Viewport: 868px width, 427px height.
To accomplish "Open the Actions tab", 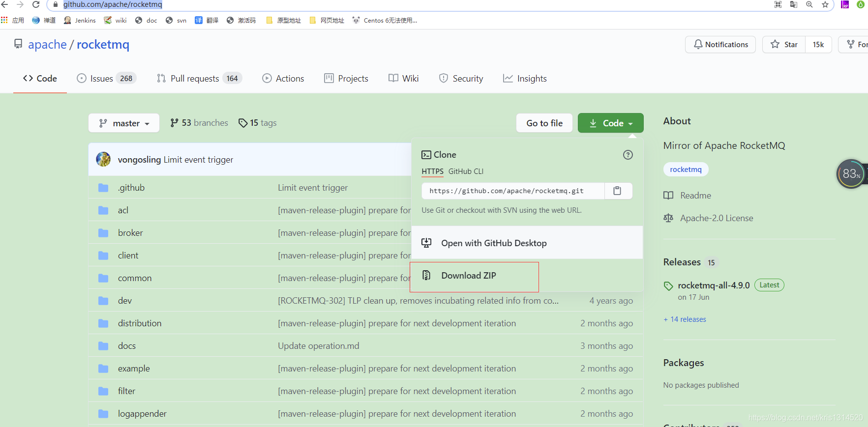I will (x=283, y=79).
